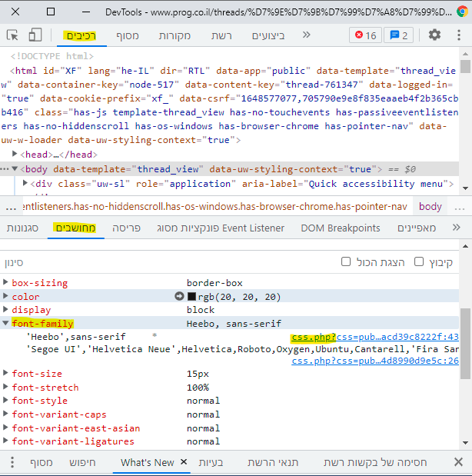
Task: Open css.php link ending acd39c8222f:43
Action: [x=375, y=337]
